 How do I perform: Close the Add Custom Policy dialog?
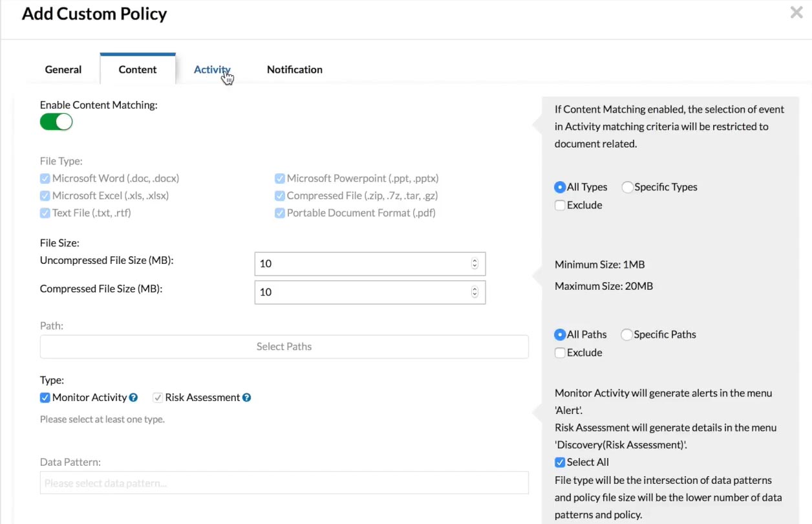click(x=796, y=13)
